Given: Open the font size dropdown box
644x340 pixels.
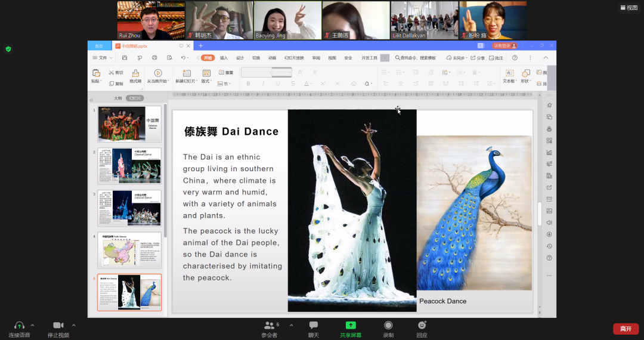Looking at the screenshot, I should (x=281, y=72).
